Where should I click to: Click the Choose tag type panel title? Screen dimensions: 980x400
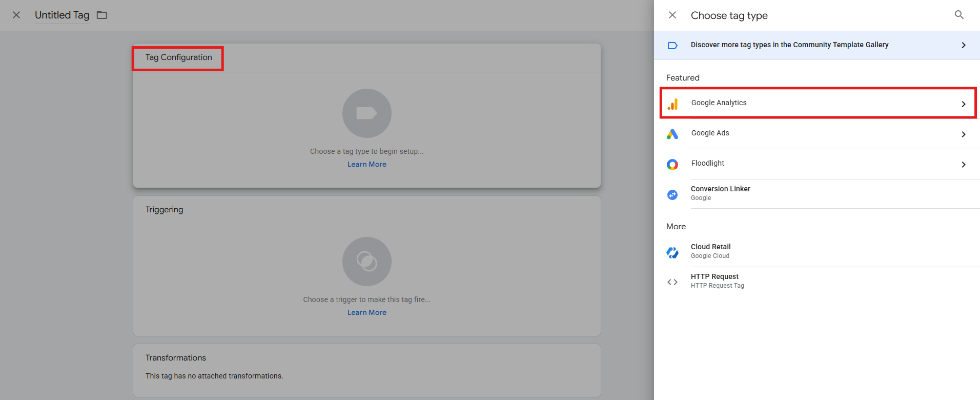point(729,15)
